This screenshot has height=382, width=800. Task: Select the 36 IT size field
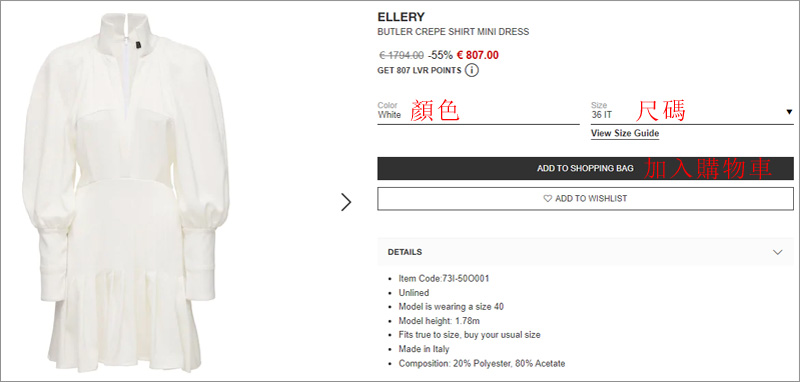pyautogui.click(x=692, y=112)
